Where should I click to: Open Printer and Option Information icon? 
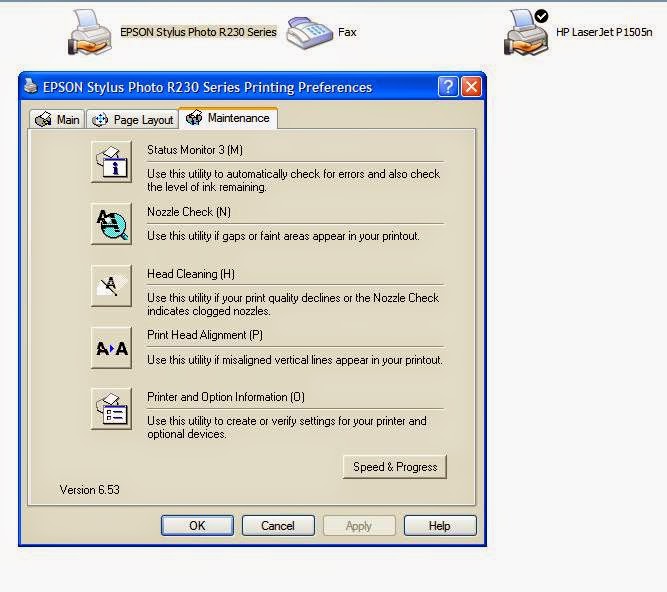click(111, 409)
